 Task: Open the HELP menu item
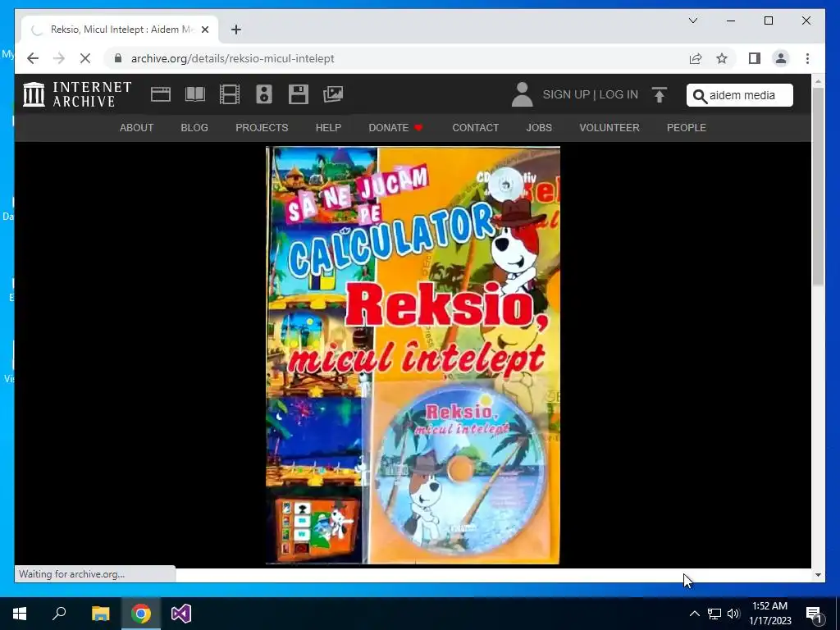pyautogui.click(x=328, y=127)
